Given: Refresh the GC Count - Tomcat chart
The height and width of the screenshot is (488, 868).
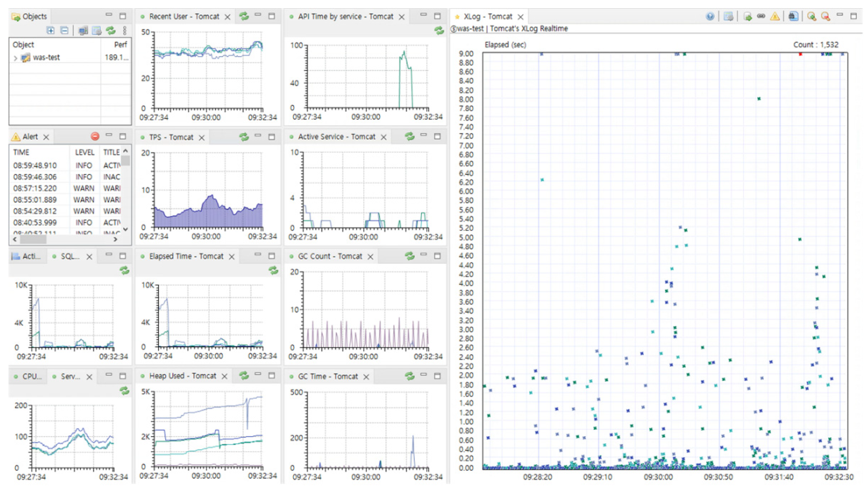Looking at the screenshot, I should (x=409, y=256).
